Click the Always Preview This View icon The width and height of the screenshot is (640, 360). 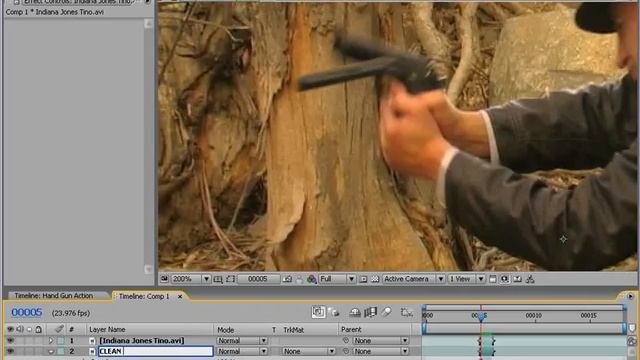tap(164, 279)
